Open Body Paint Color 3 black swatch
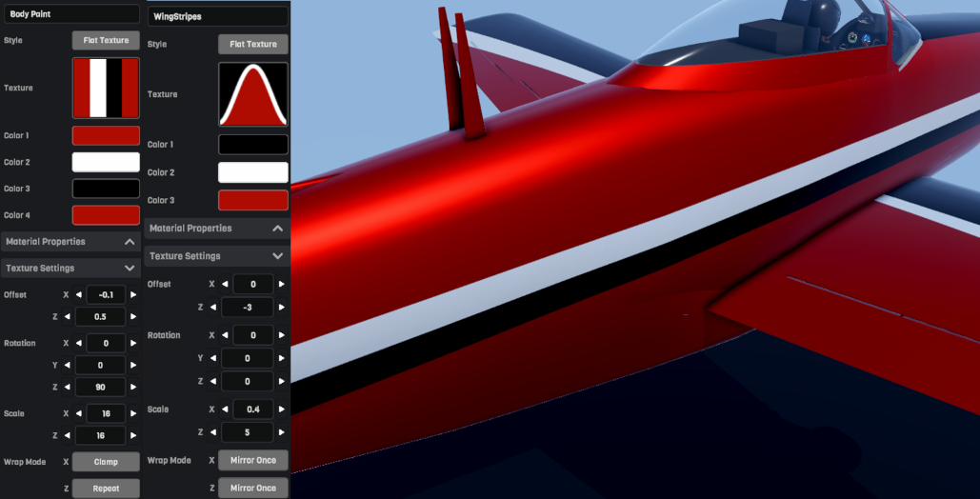 coord(106,189)
